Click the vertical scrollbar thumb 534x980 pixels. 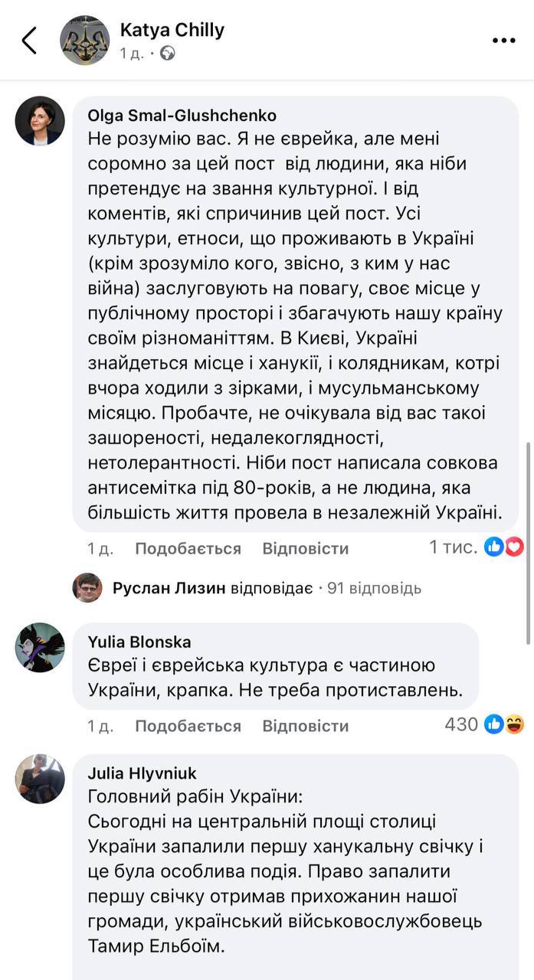pyautogui.click(x=529, y=544)
